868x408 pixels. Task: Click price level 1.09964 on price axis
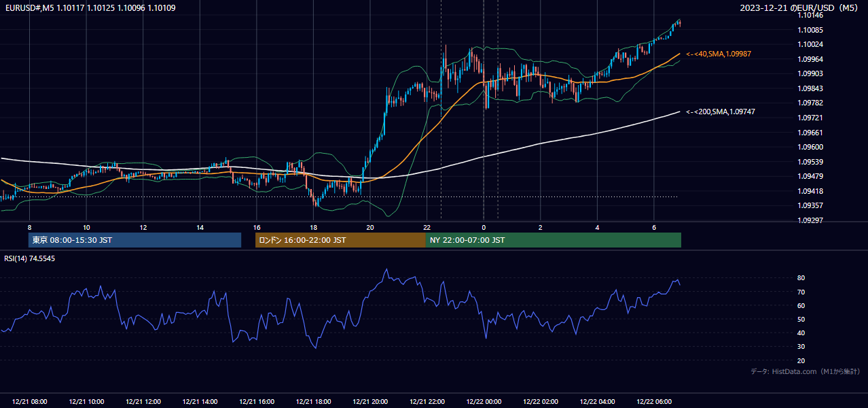810,59
